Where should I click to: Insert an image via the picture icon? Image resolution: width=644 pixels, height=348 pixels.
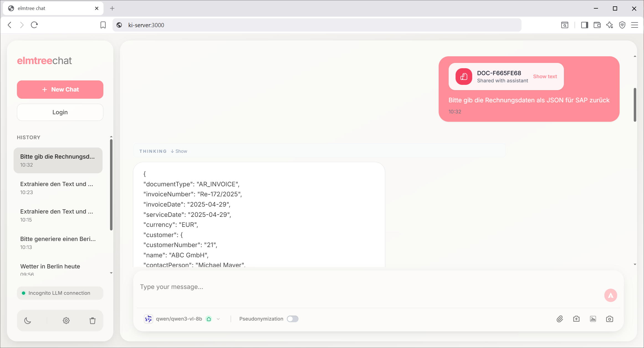click(593, 319)
